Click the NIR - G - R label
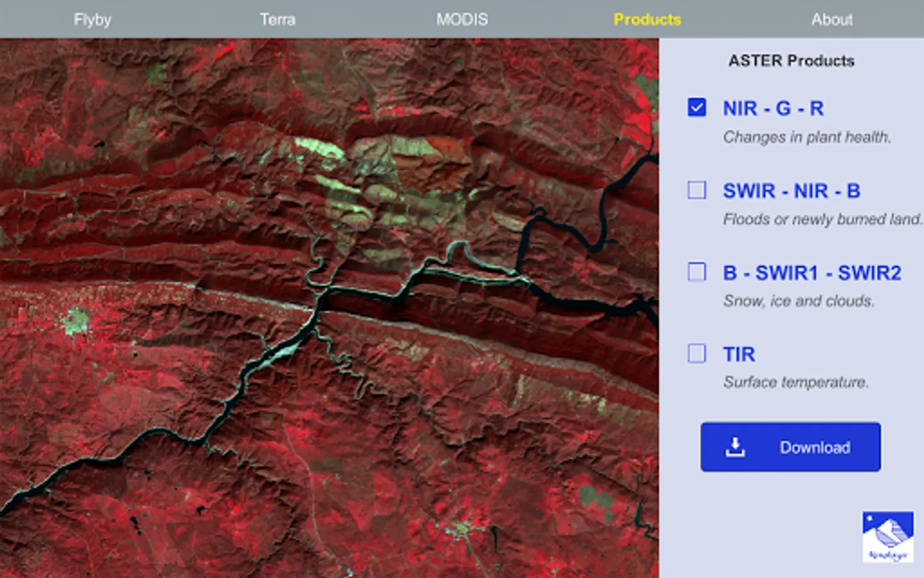Viewport: 924px width, 578px height. pos(773,109)
